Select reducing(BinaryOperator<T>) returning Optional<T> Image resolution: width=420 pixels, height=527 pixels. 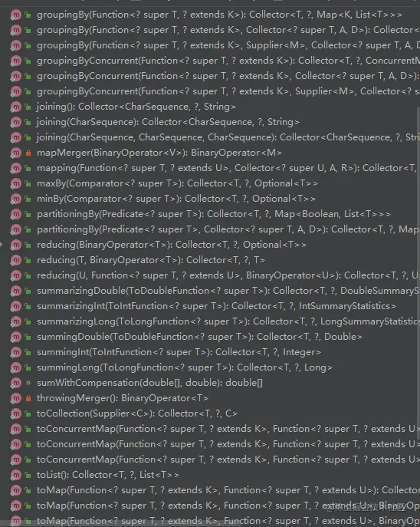tap(171, 245)
